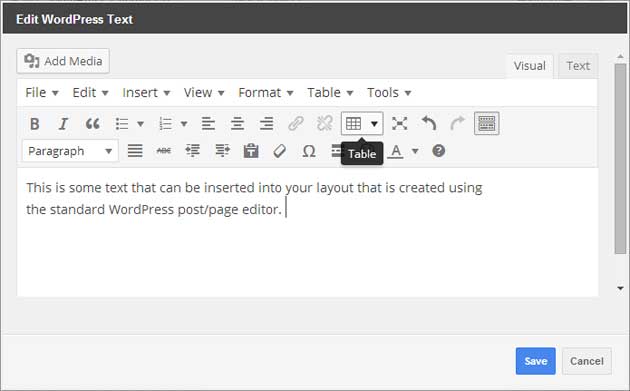Click the vertical scrollbar thumb
This screenshot has width=630, height=391.
(x=620, y=159)
